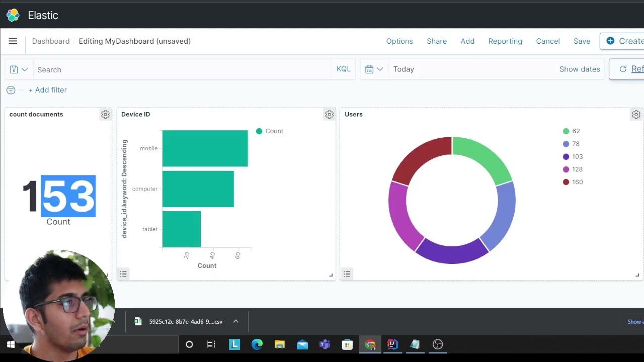The height and width of the screenshot is (362, 644).
Task: Open Microsoft Edge from taskbar
Action: pos(257,344)
